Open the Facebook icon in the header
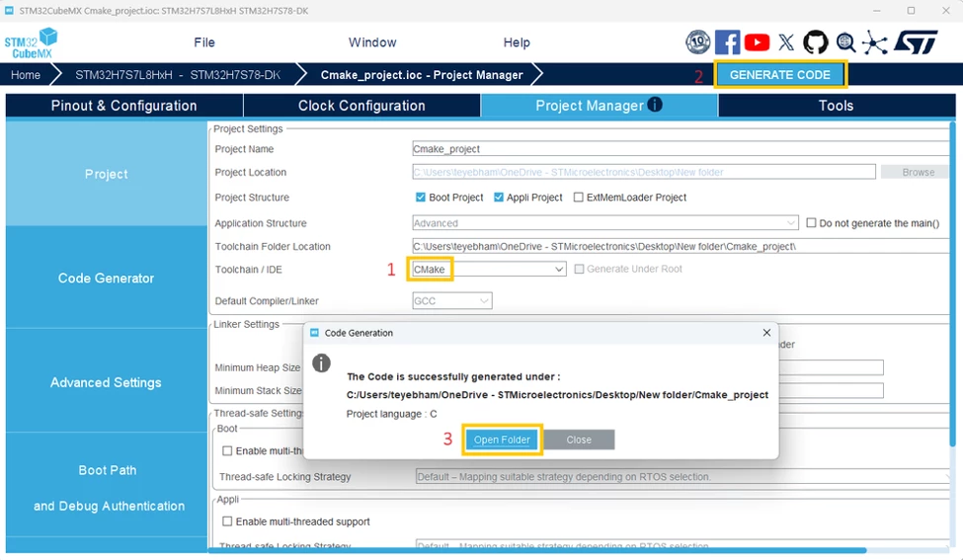Screen dimensions: 963x560 (x=727, y=42)
